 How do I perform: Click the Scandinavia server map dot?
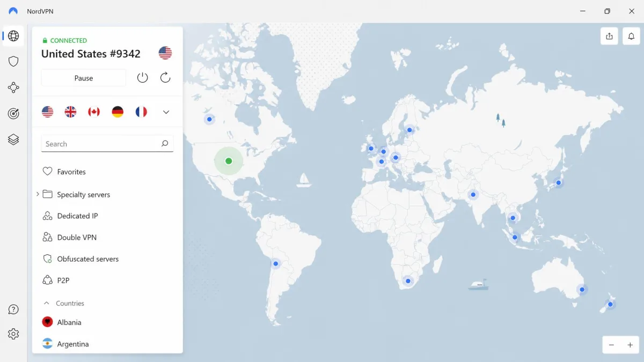coord(409,130)
